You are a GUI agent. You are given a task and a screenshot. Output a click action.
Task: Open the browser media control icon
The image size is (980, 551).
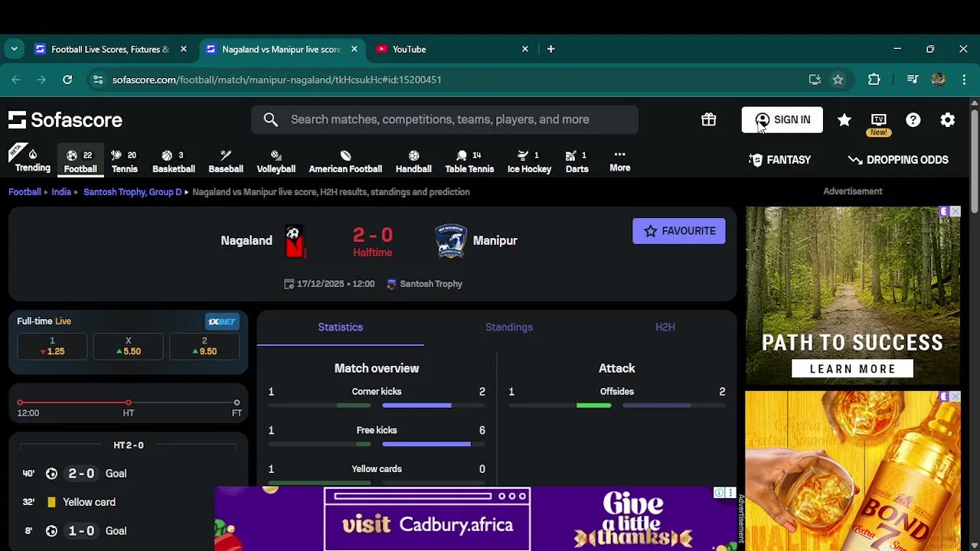912,80
